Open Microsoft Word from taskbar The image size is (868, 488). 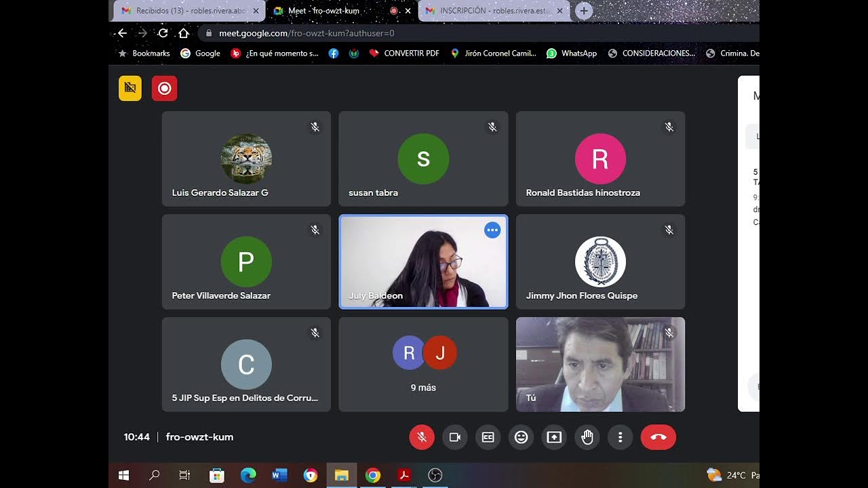point(279,475)
